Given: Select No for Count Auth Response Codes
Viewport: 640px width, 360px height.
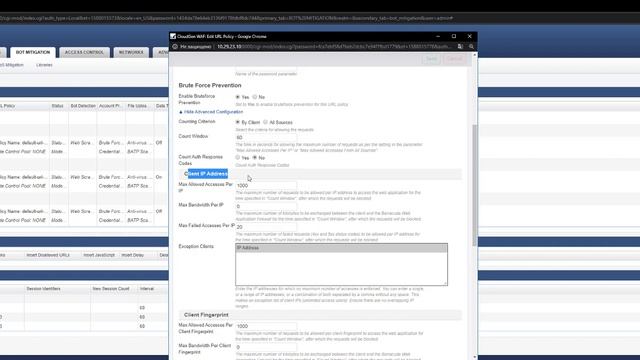Looking at the screenshot, I should click(x=255, y=158).
